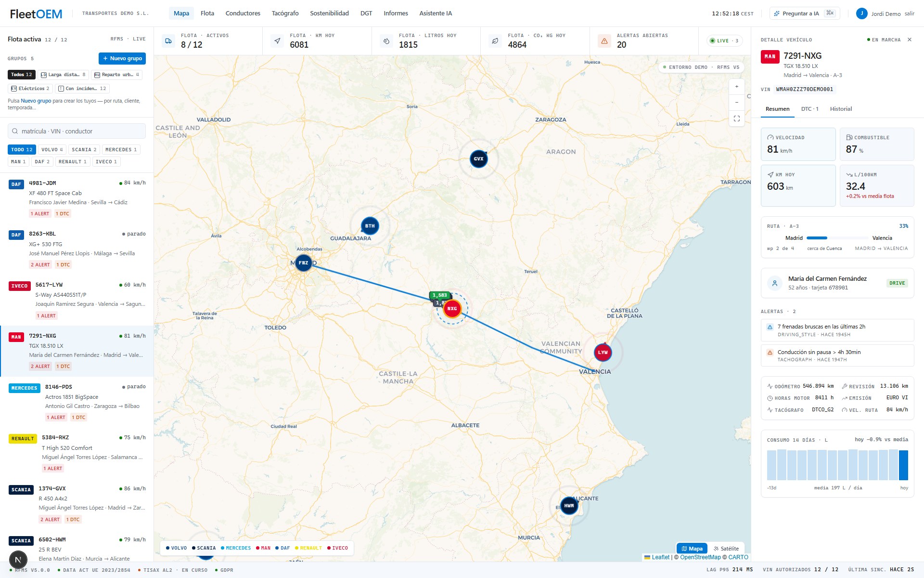Click the LYW marker near Valencia
Image resolution: width=924 pixels, height=578 pixels.
coord(603,353)
